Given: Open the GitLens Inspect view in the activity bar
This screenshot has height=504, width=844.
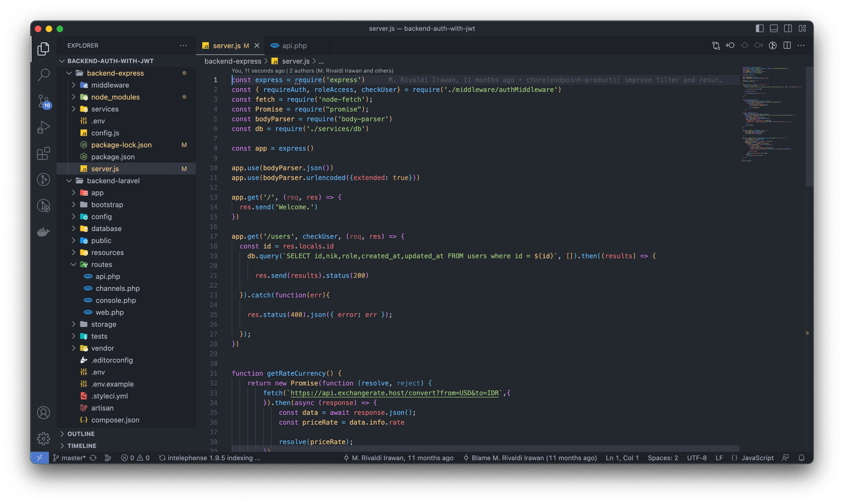Looking at the screenshot, I should click(43, 206).
